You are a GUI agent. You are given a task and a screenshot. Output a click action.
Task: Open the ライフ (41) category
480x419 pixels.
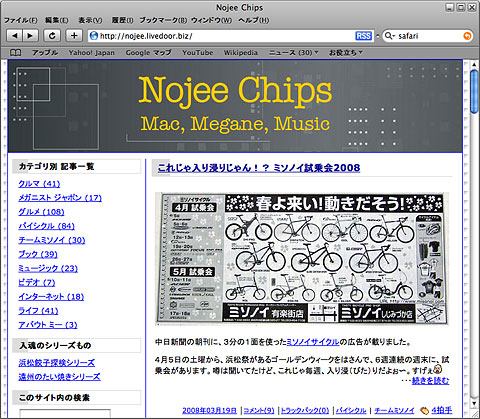click(38, 311)
